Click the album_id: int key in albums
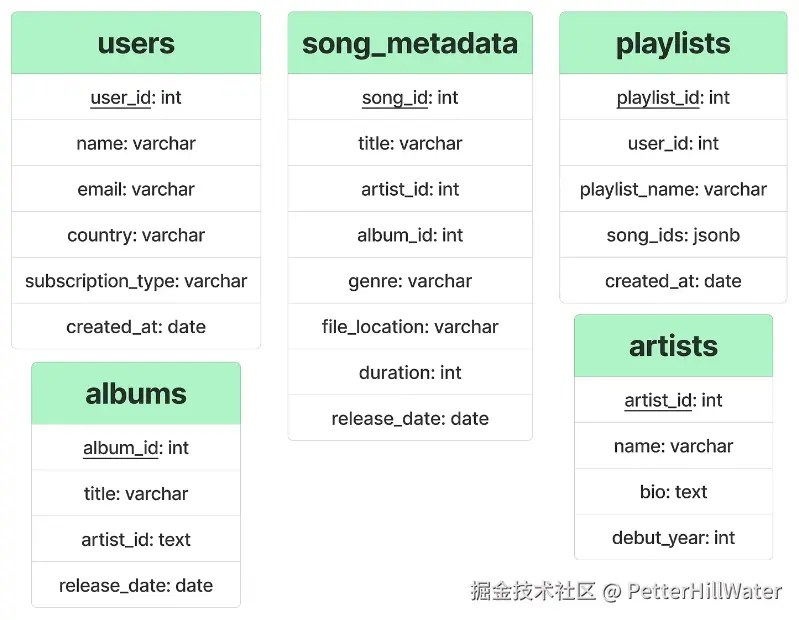The image size is (799, 620). click(136, 447)
